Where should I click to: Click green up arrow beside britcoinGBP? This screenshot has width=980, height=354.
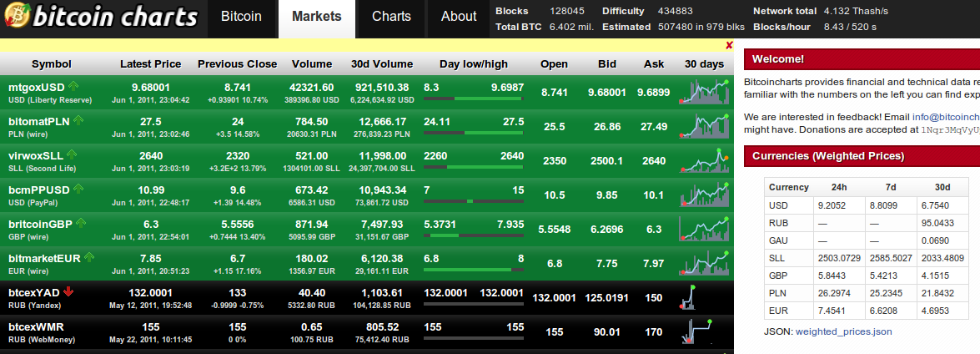pos(81,223)
